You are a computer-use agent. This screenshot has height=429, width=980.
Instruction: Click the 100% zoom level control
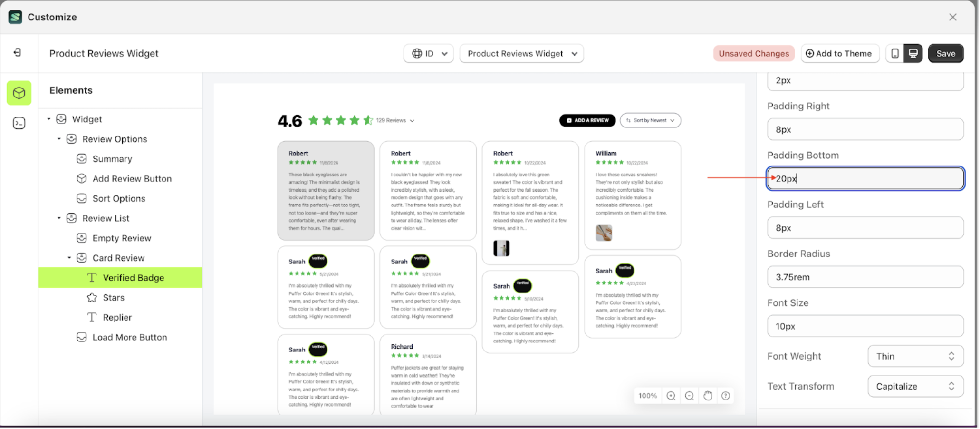tap(647, 395)
